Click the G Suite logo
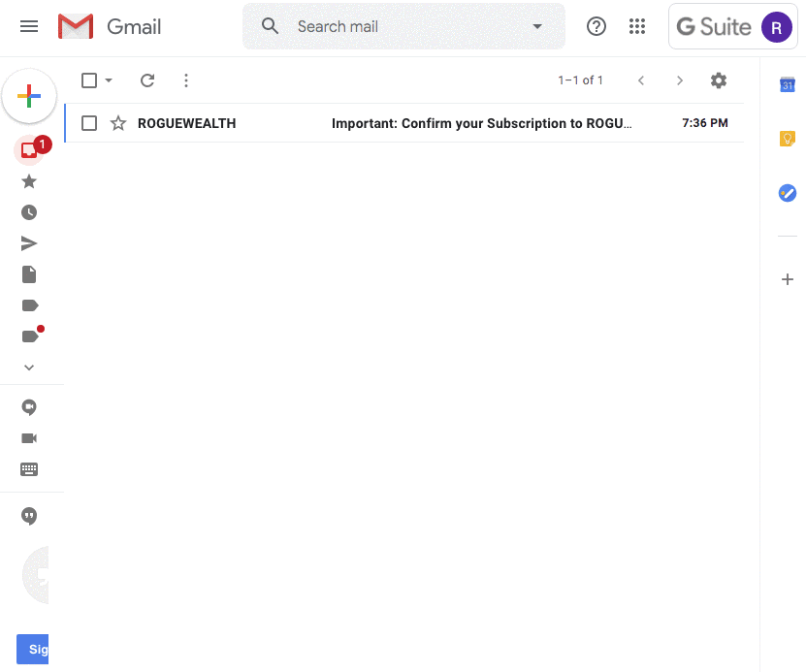This screenshot has height=672, width=806. 714,27
